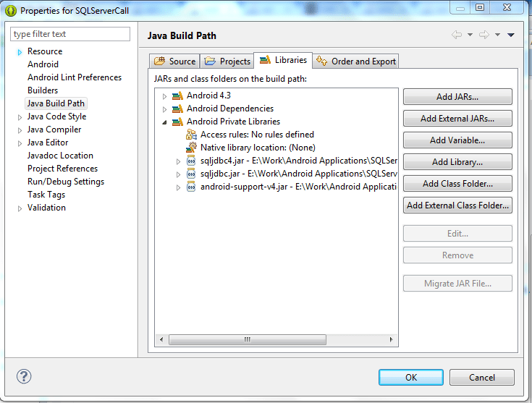The height and width of the screenshot is (403, 532).
Task: Select Task Tags item
Action: [46, 195]
